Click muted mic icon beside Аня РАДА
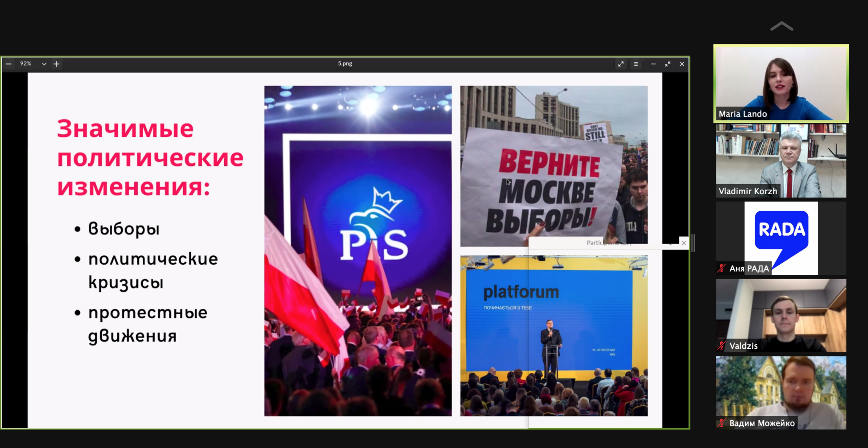Screen dimensions: 868x448 click(722, 269)
